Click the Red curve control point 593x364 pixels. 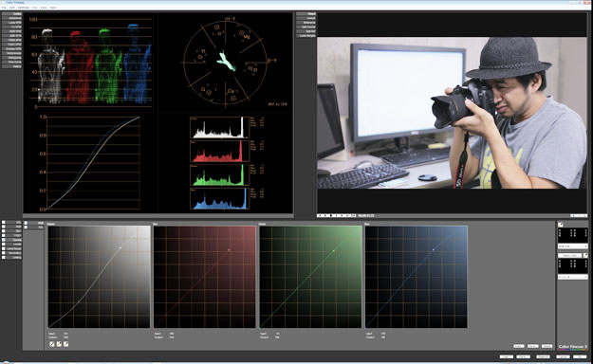(x=230, y=250)
